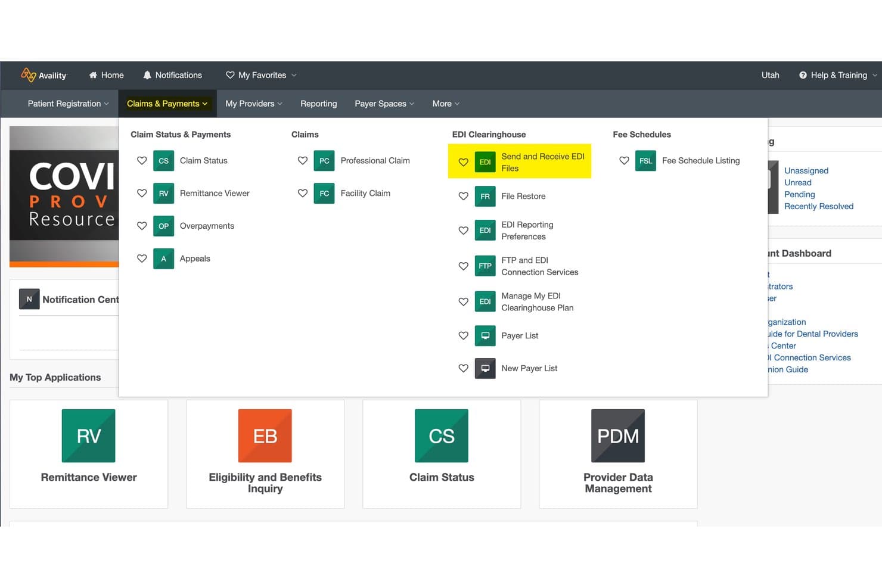Click the N Notification Center icon

coord(29,299)
